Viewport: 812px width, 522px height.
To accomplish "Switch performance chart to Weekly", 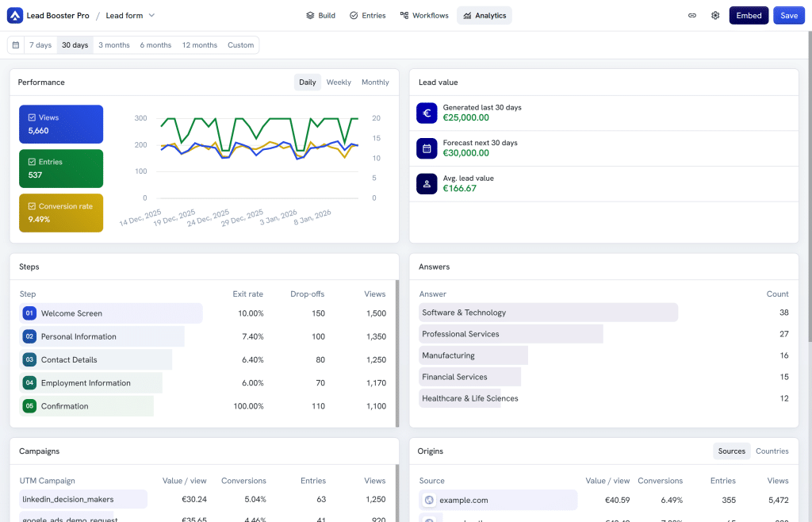I will click(x=339, y=83).
